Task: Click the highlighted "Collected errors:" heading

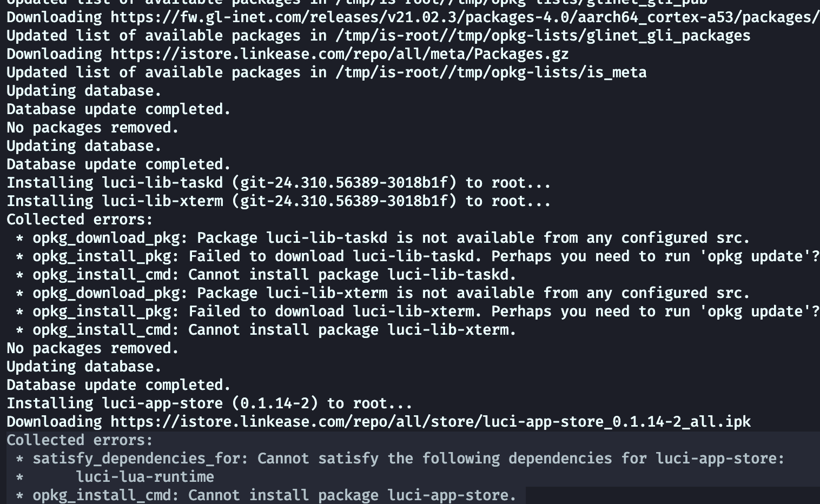Action: (x=80, y=440)
